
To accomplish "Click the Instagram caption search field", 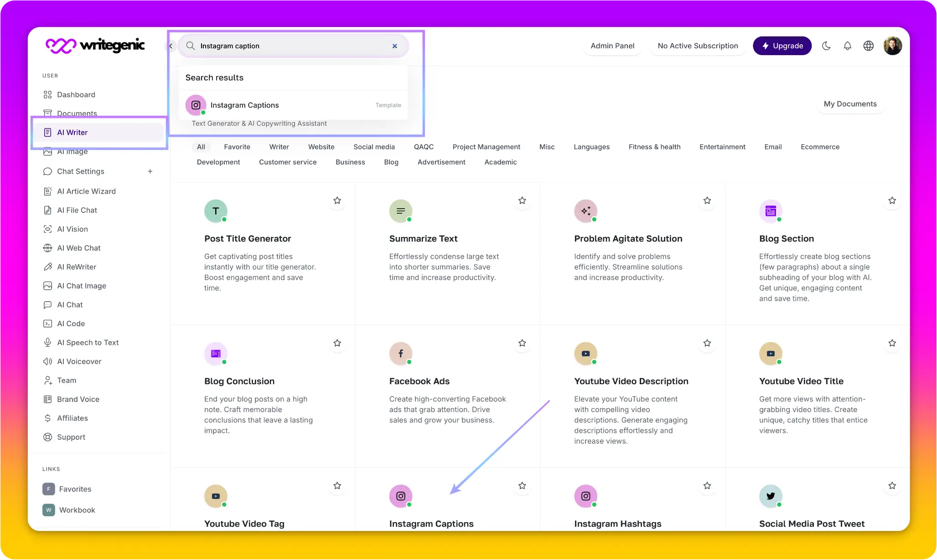I will pyautogui.click(x=293, y=46).
